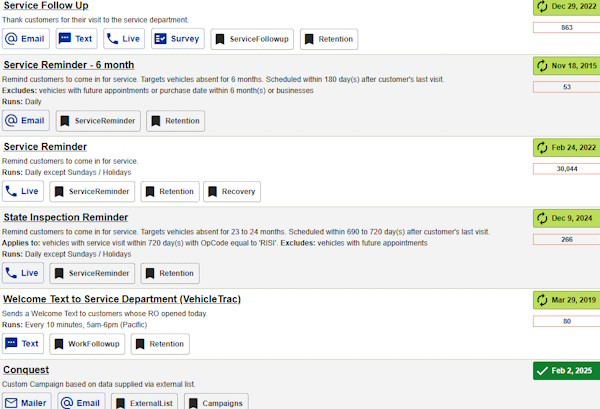This screenshot has width=600, height=409.
Task: Open Welcome Text to Service Department campaign
Action: [121, 299]
